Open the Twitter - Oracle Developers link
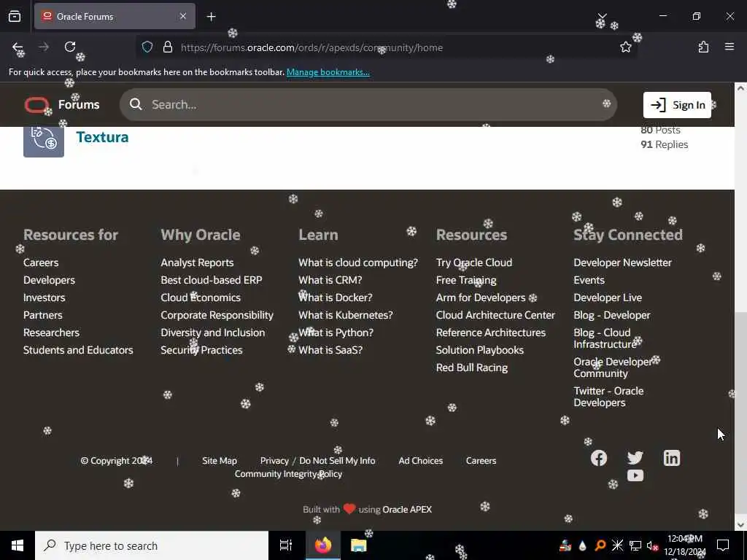Viewport: 747px width, 560px height. click(x=608, y=397)
